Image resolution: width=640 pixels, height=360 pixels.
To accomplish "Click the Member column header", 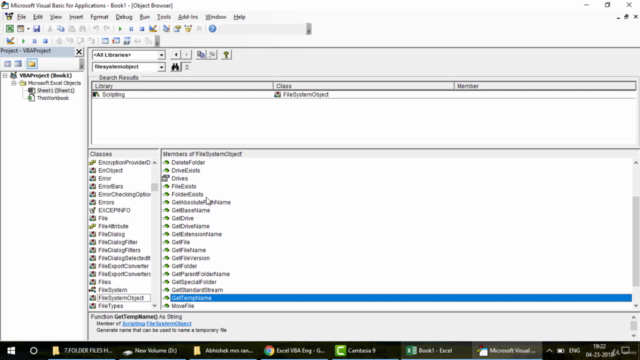I will 545,86.
